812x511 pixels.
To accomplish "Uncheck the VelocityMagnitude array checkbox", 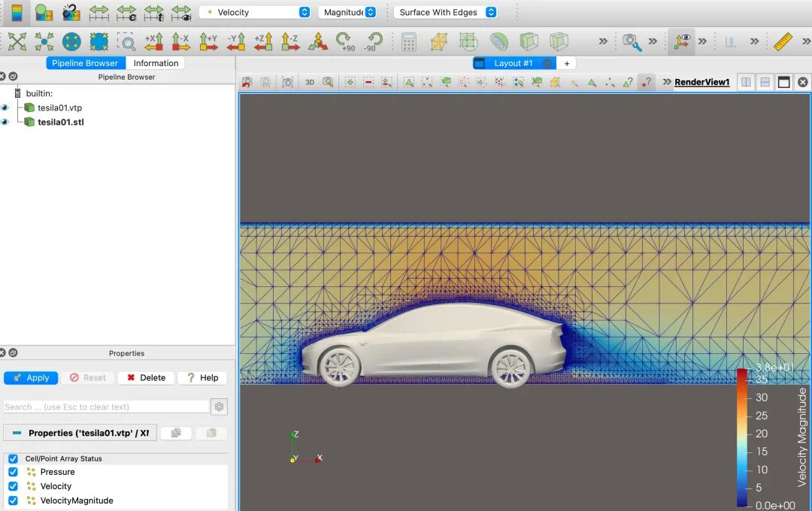I will (x=13, y=500).
